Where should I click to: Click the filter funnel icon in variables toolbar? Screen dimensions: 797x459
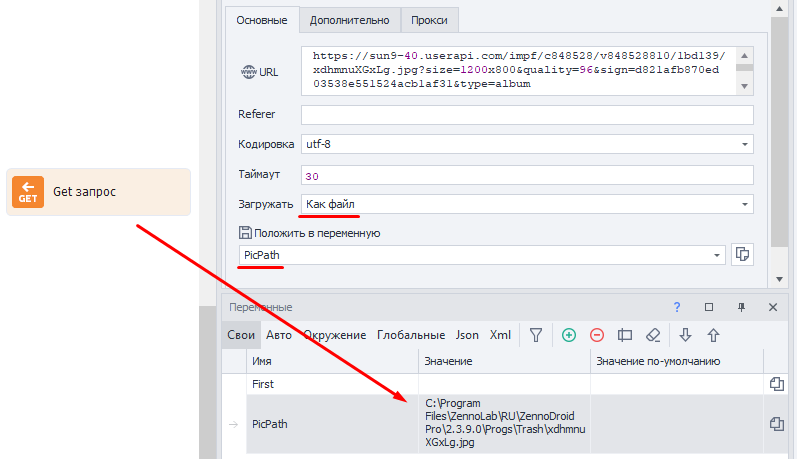[536, 336]
